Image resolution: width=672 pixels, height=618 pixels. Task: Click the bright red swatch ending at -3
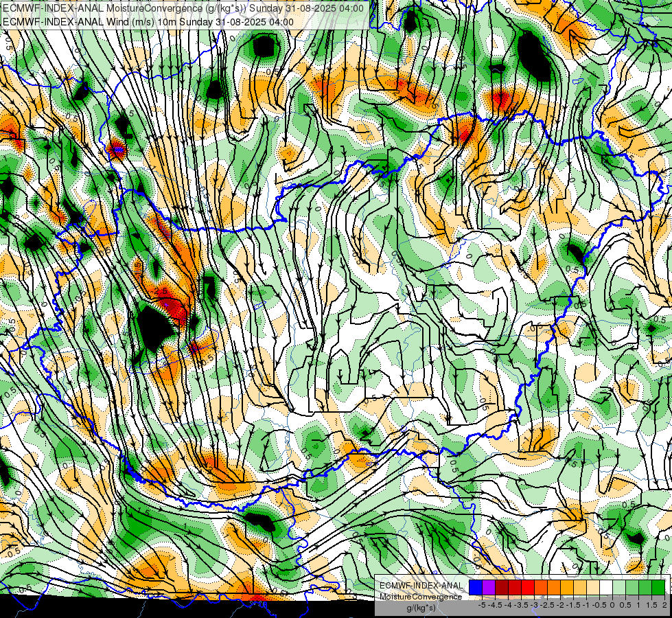pos(528,587)
